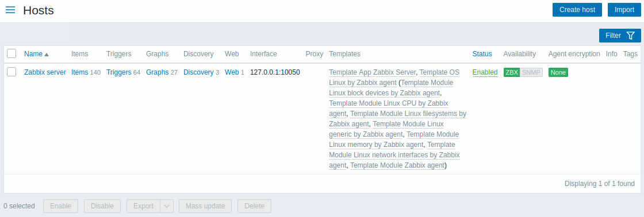Open the Graphs link with 27 graphs
Screen dimensions: 644x217
[x=158, y=72]
